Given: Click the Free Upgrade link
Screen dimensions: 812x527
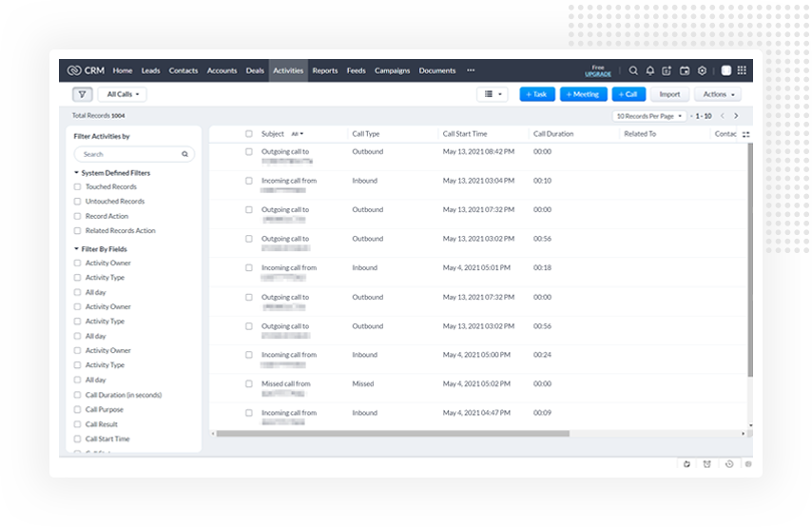Looking at the screenshot, I should pos(598,71).
